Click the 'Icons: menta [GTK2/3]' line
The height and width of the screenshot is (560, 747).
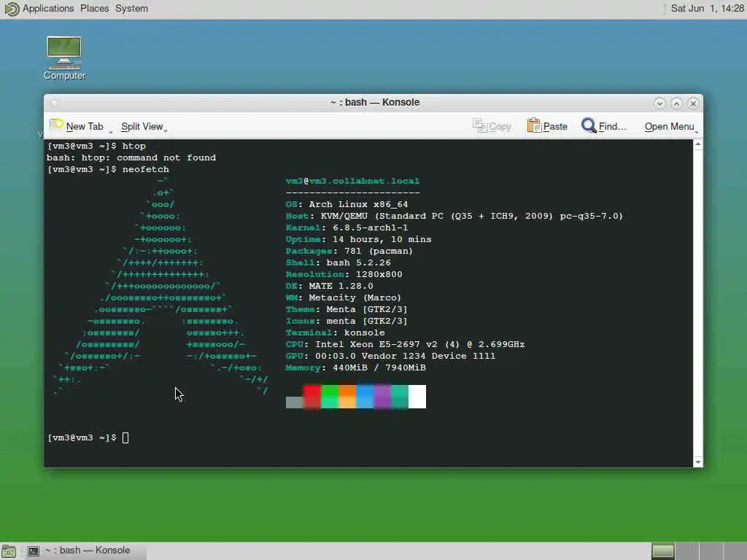click(347, 321)
